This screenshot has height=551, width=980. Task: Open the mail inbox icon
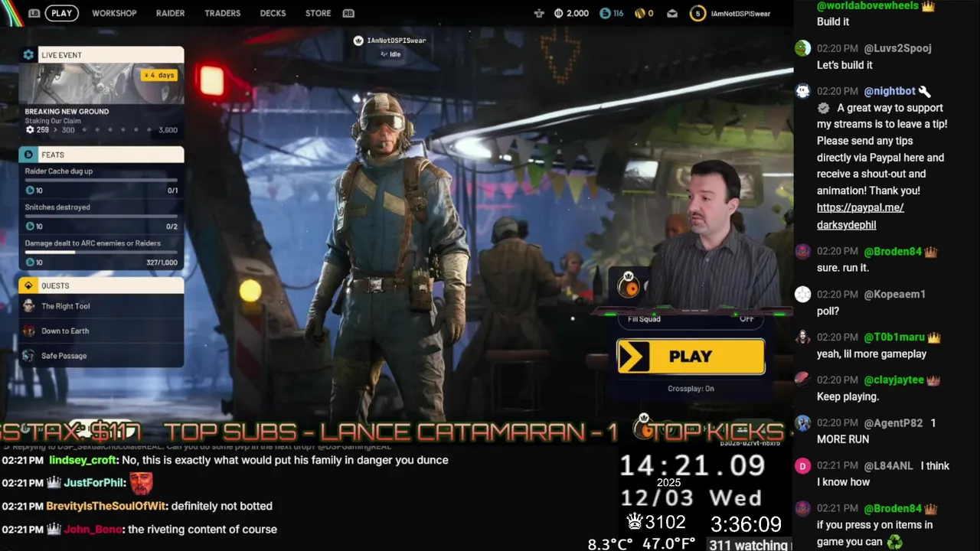pyautogui.click(x=672, y=13)
